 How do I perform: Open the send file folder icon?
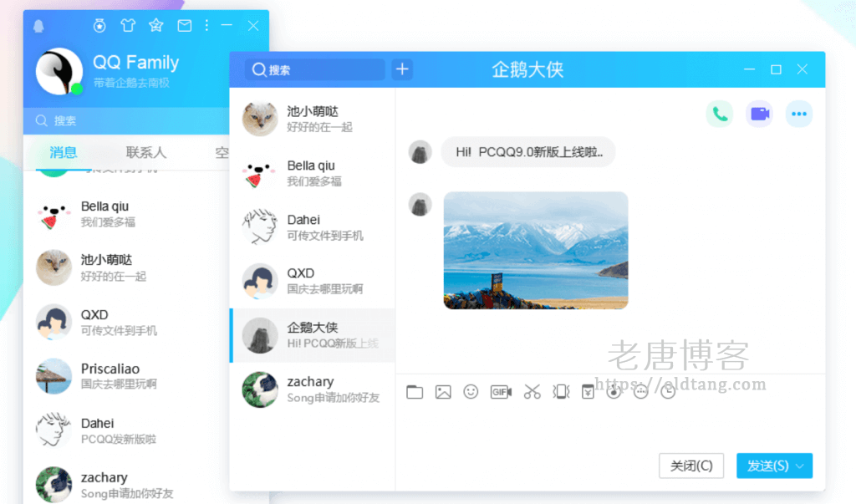(415, 391)
